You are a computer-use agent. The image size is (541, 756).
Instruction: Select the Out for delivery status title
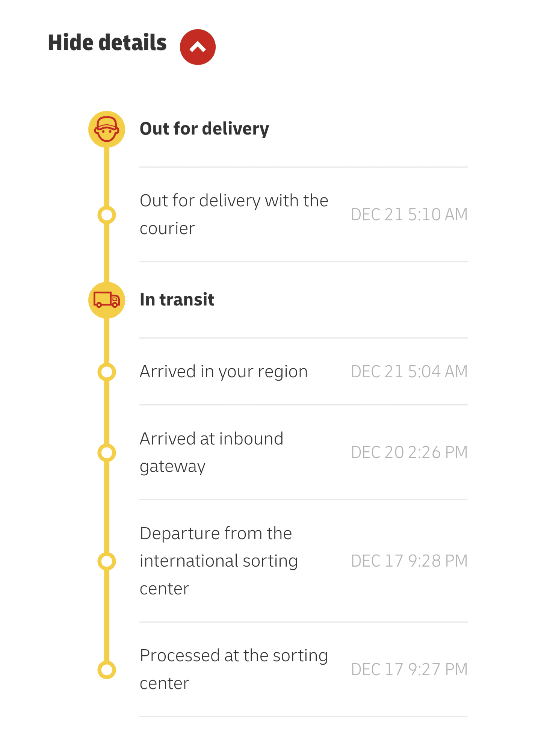pos(204,129)
